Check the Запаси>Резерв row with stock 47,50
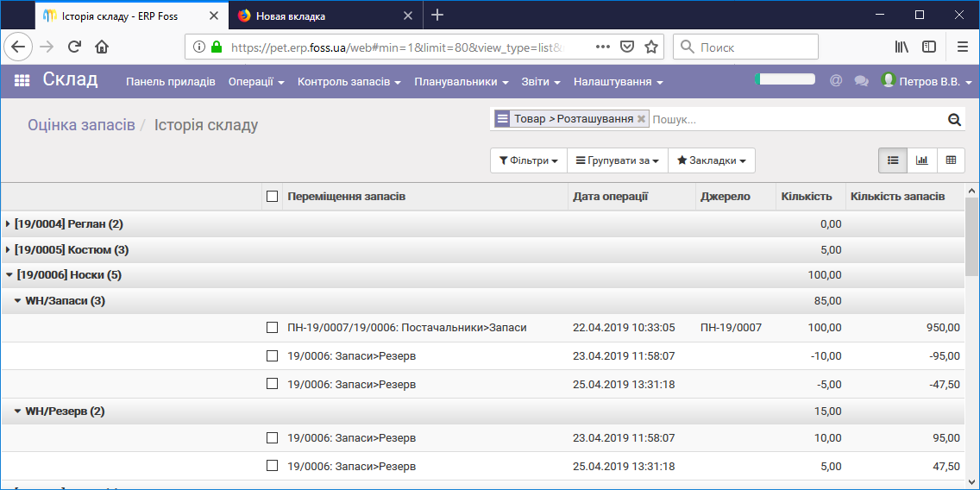The image size is (980, 490). (x=272, y=466)
